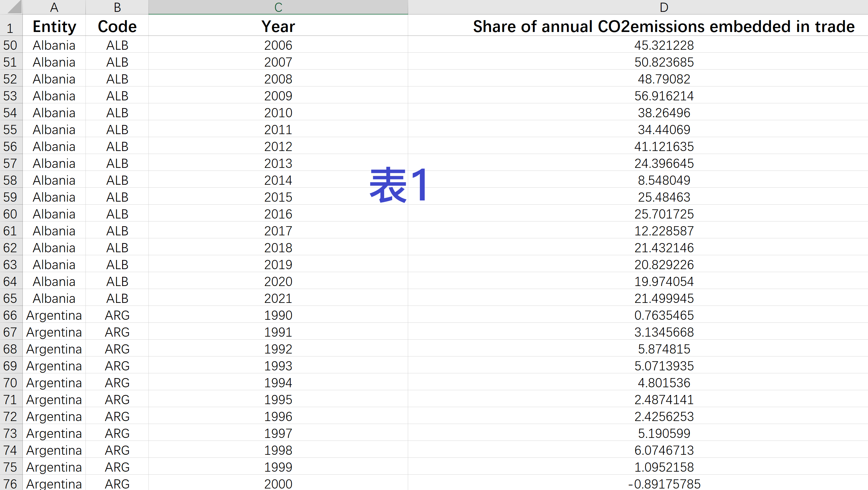Select row header number 1

(x=10, y=28)
